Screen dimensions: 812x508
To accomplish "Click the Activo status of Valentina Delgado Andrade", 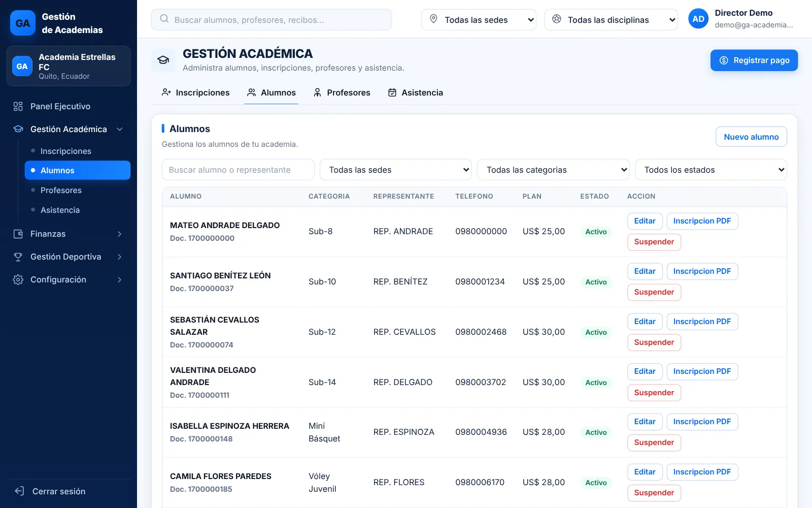I will 596,383.
